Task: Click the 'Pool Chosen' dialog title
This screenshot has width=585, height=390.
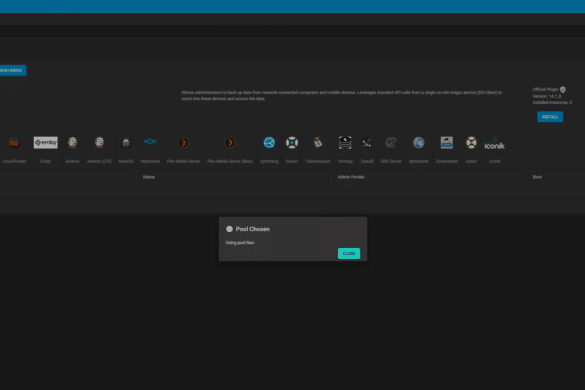Action: [x=253, y=229]
